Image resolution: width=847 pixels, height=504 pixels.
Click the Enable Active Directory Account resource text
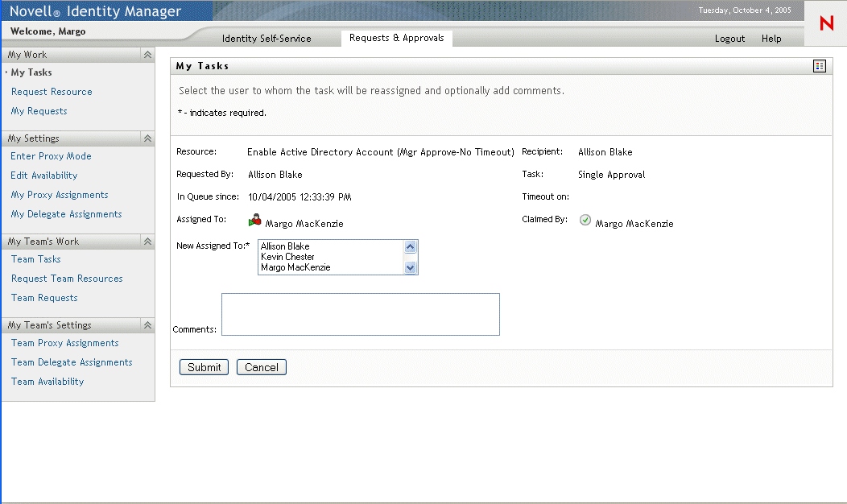[x=380, y=152]
